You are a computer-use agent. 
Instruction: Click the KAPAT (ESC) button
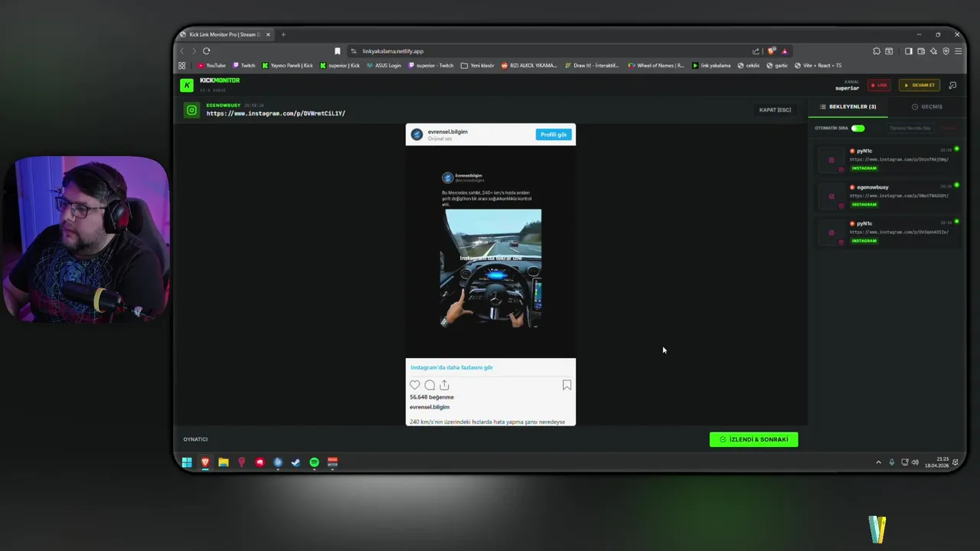point(775,110)
